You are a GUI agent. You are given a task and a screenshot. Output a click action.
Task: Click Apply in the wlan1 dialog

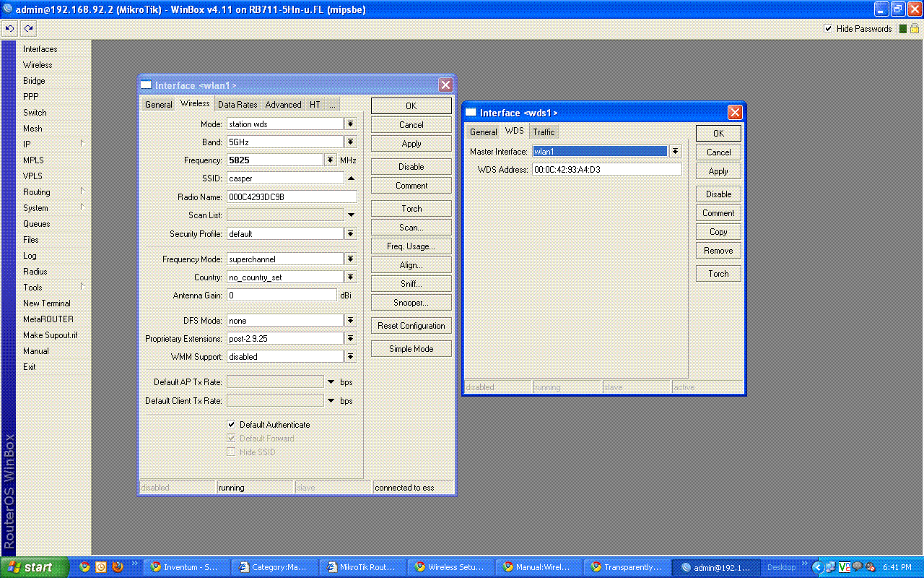point(411,144)
